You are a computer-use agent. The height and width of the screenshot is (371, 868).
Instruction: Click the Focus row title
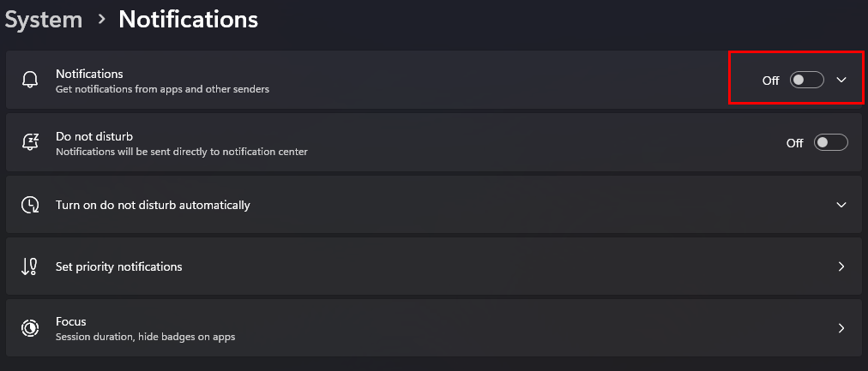pos(70,321)
